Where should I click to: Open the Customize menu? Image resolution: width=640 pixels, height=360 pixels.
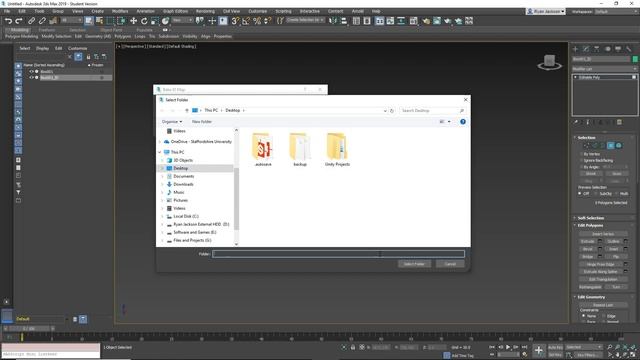(258, 11)
